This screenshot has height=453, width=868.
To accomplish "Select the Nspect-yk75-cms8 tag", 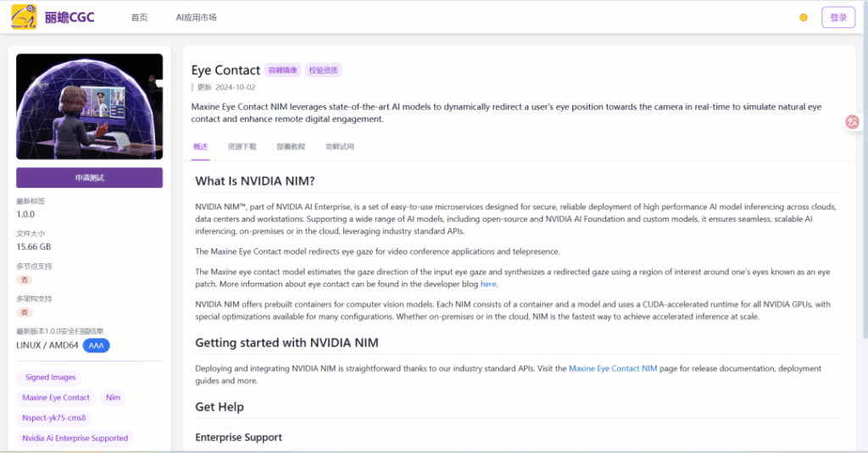I will (54, 418).
